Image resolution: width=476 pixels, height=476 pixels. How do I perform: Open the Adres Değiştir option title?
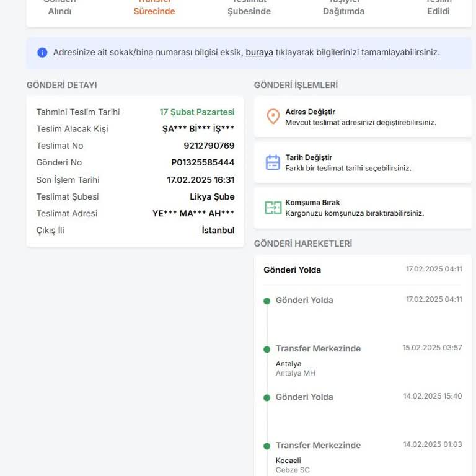(x=310, y=112)
